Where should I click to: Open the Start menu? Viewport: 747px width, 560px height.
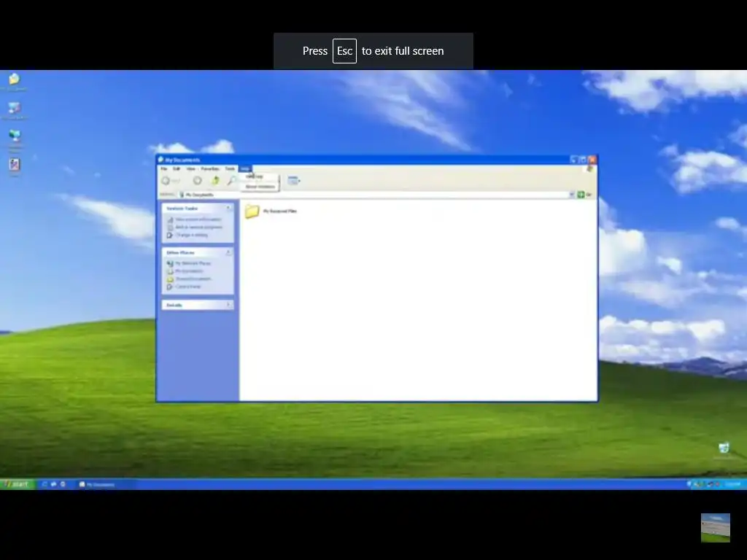pos(18,484)
